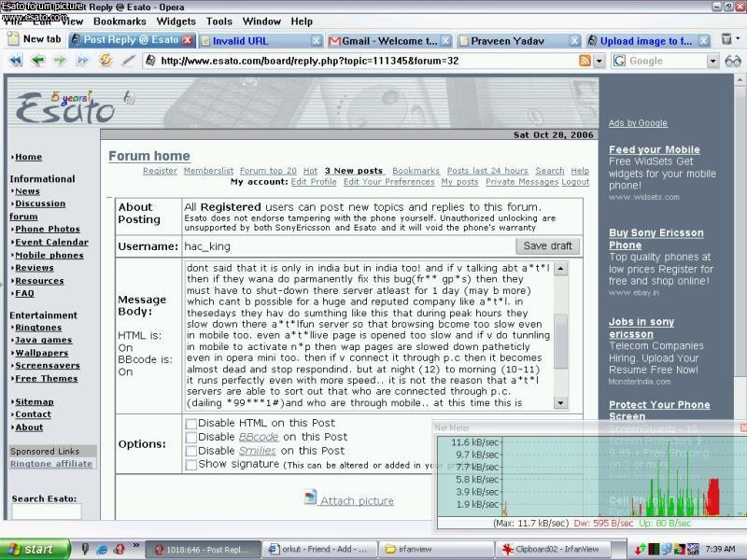The height and width of the screenshot is (560, 747).
Task: Open Posts last 24 hours link
Action: [x=487, y=171]
